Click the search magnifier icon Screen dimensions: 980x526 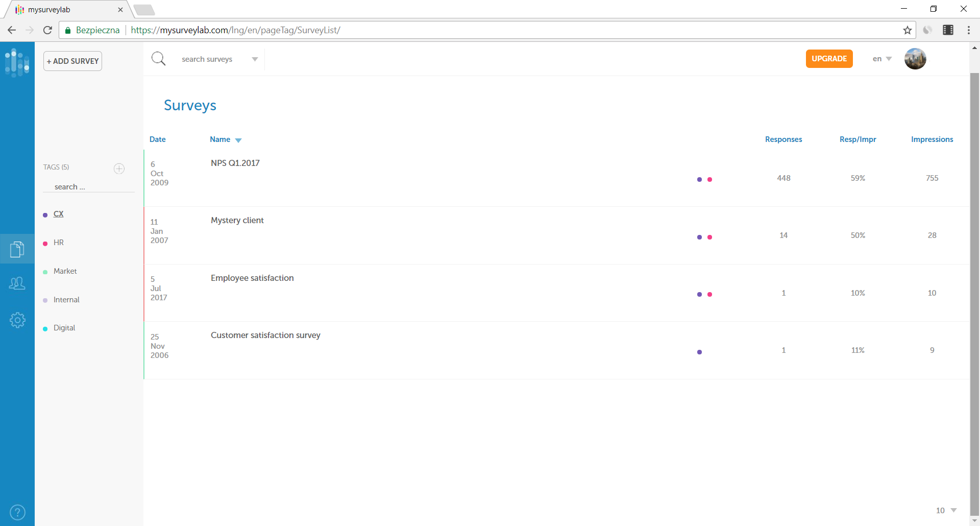point(159,59)
